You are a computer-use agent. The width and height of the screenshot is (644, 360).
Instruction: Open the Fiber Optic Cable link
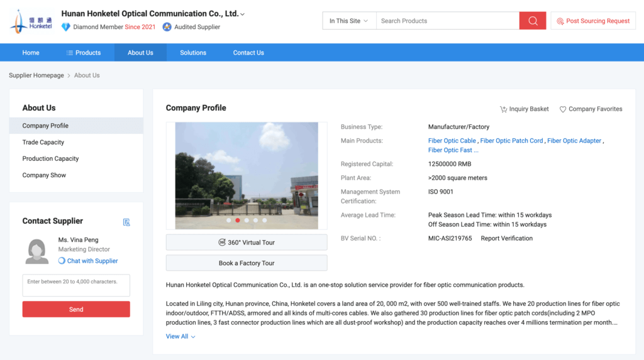pos(452,141)
